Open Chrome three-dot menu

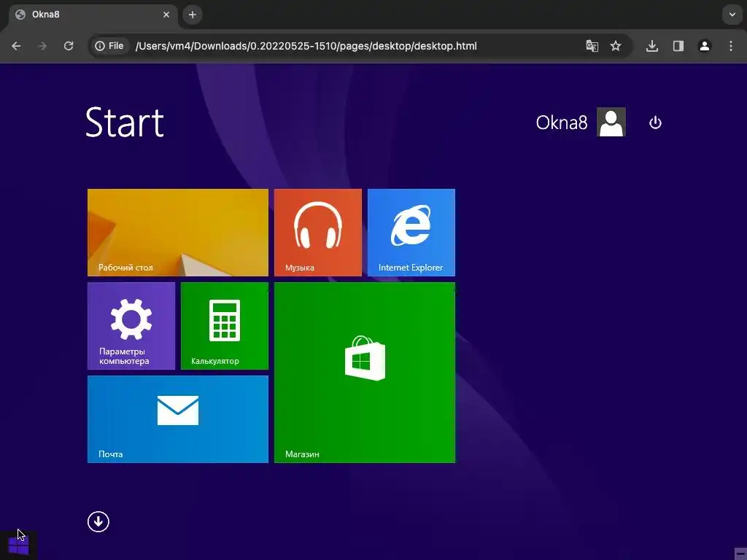(x=731, y=46)
